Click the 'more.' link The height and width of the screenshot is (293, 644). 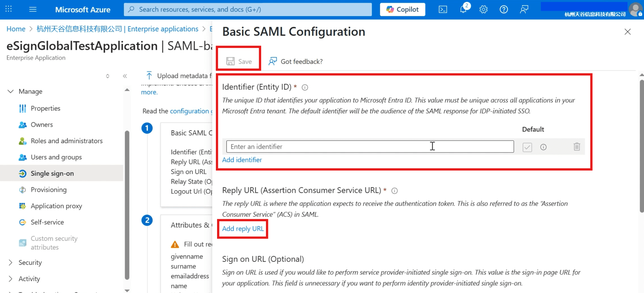pos(149,92)
